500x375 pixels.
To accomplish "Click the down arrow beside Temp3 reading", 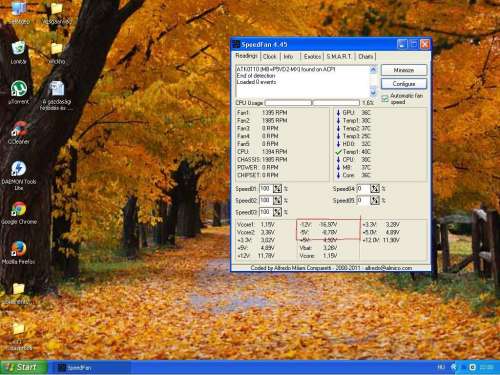I will tap(338, 136).
